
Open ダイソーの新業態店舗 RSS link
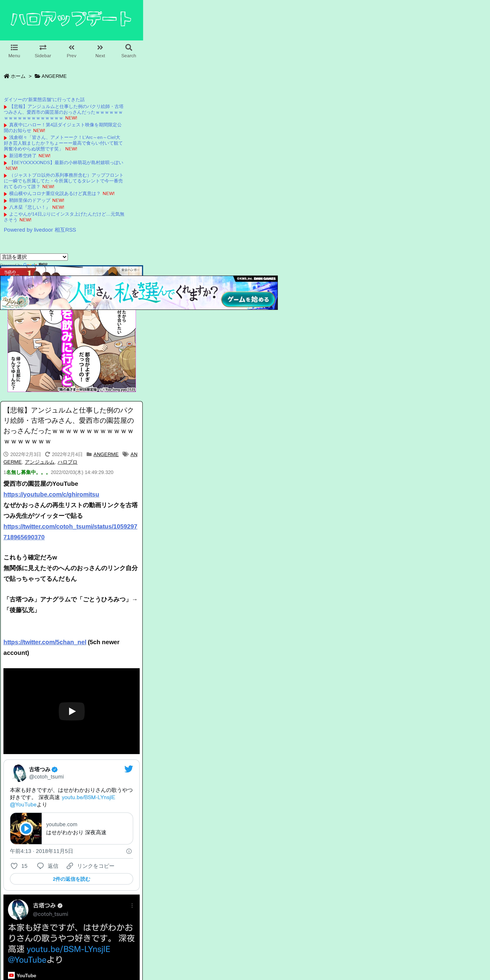click(x=44, y=100)
